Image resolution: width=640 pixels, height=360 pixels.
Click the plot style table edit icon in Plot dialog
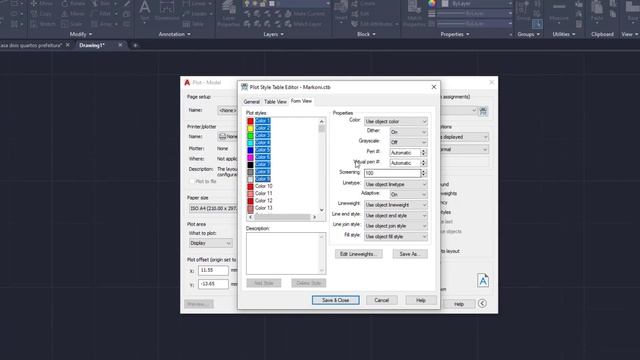coord(483,111)
